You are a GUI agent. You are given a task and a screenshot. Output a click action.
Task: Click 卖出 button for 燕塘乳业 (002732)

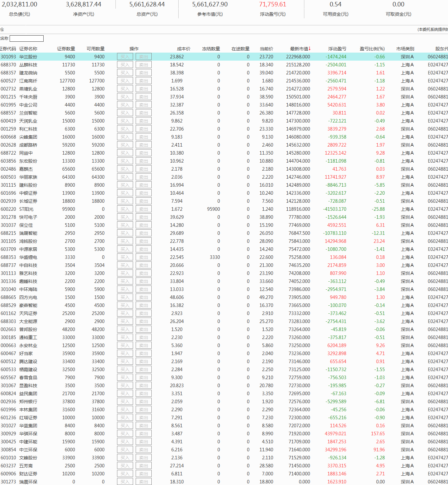tap(144, 89)
